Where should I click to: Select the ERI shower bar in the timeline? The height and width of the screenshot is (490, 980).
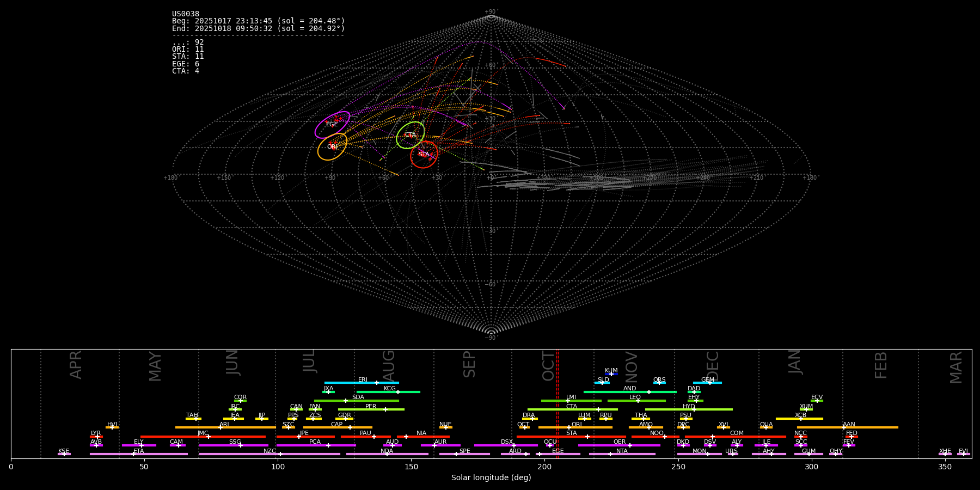coord(362,383)
